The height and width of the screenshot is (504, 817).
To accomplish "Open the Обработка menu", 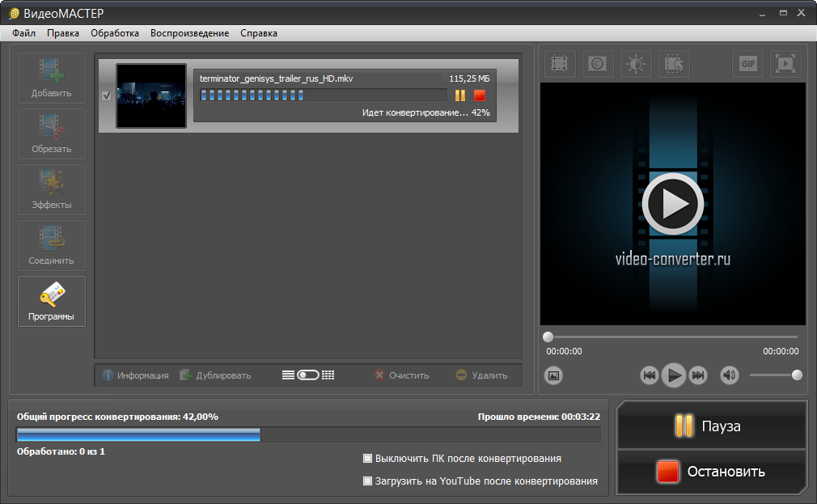I will click(115, 33).
